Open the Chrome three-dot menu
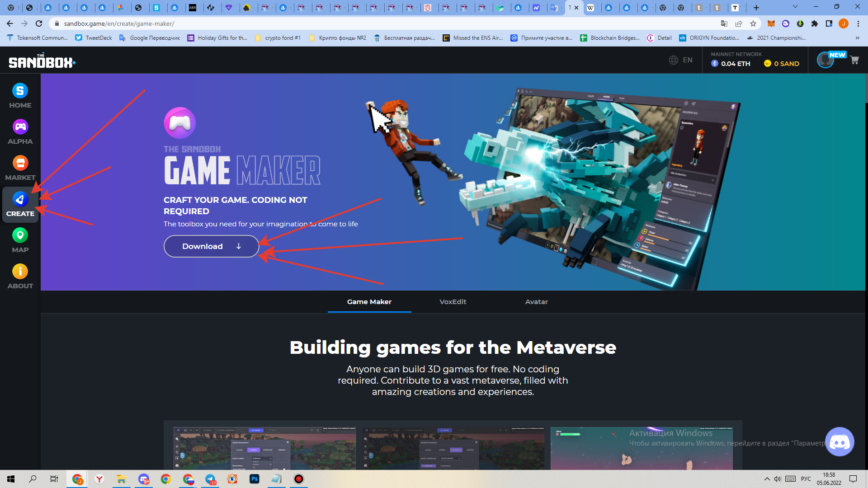This screenshot has height=488, width=868. click(858, 23)
